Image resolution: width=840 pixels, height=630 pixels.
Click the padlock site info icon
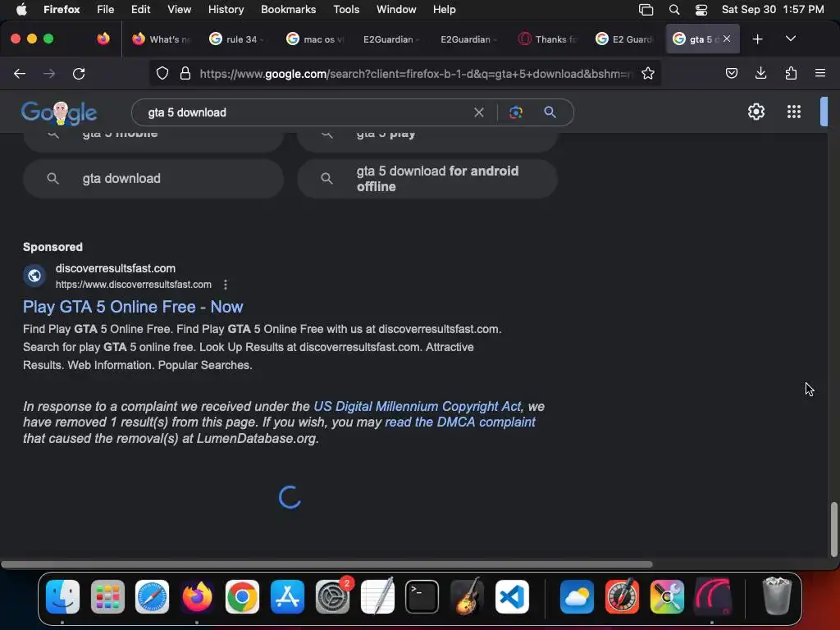(x=185, y=73)
